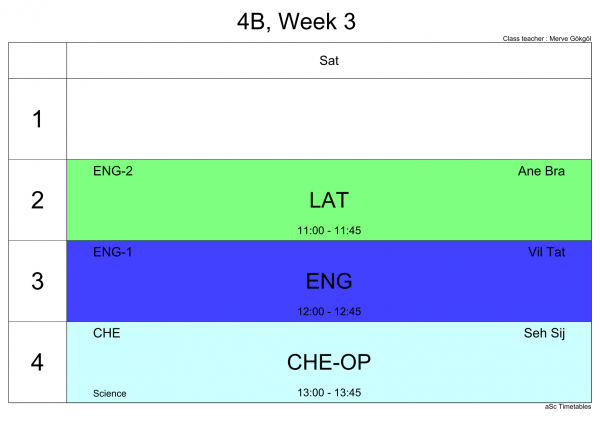Click the Class teacher Merve Gökgöl text
This screenshot has height=424, width=600.
click(x=547, y=39)
